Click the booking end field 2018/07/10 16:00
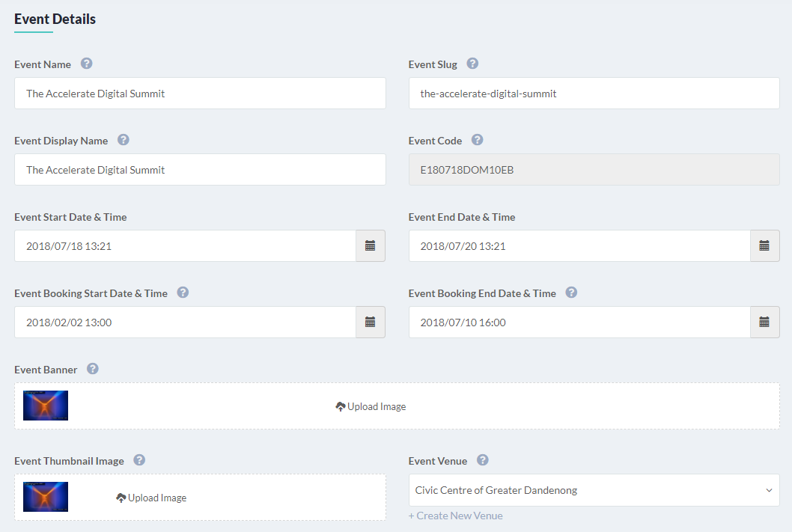This screenshot has width=792, height=532. [579, 322]
